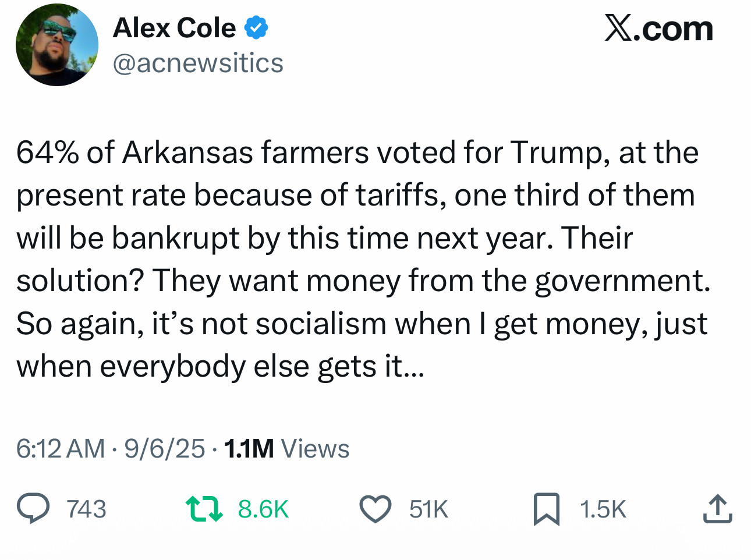This screenshot has height=560, width=751.
Task: Click the 9/6/25 date
Action: (x=165, y=449)
